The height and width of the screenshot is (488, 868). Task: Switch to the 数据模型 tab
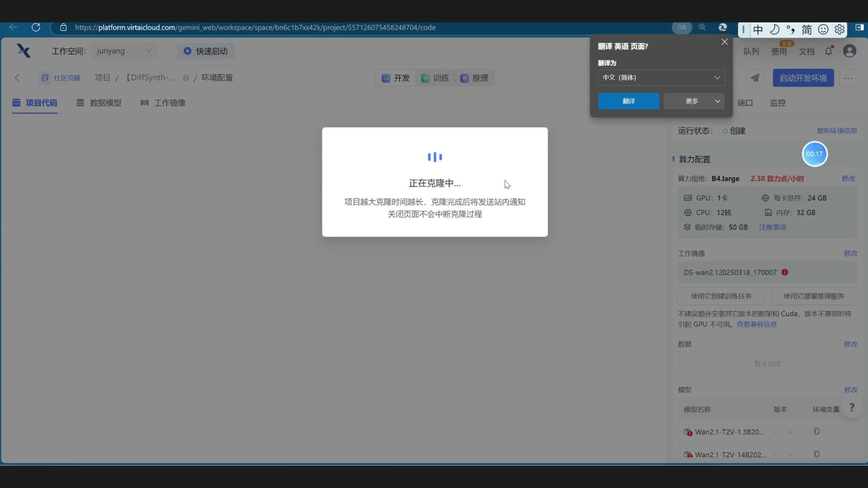point(99,103)
